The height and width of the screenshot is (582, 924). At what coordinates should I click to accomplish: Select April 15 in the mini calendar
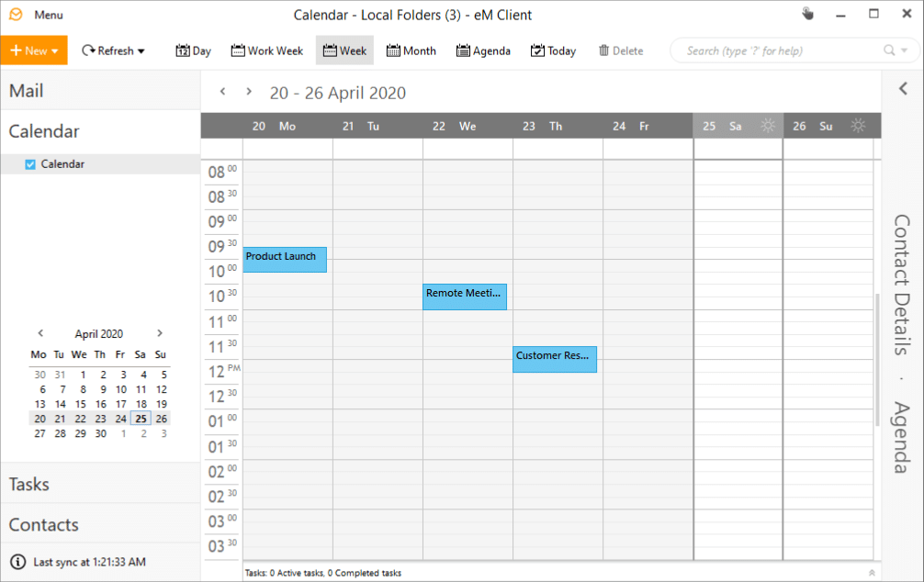[80, 404]
